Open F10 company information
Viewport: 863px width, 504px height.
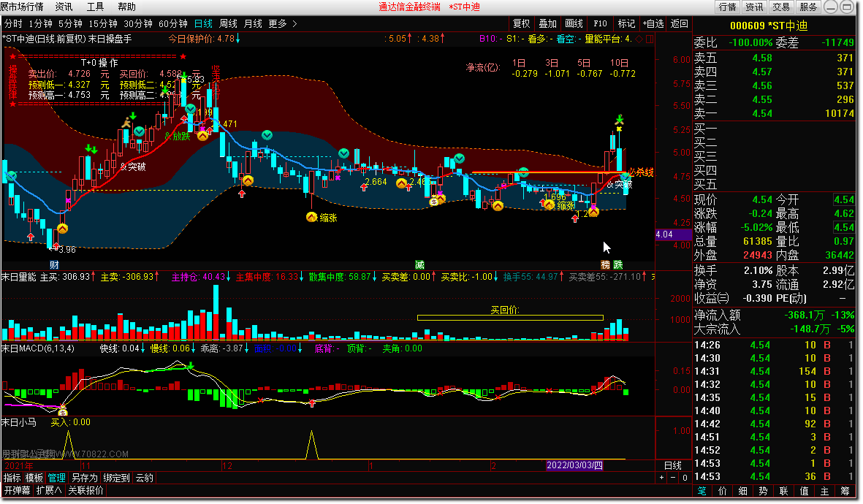click(x=600, y=23)
